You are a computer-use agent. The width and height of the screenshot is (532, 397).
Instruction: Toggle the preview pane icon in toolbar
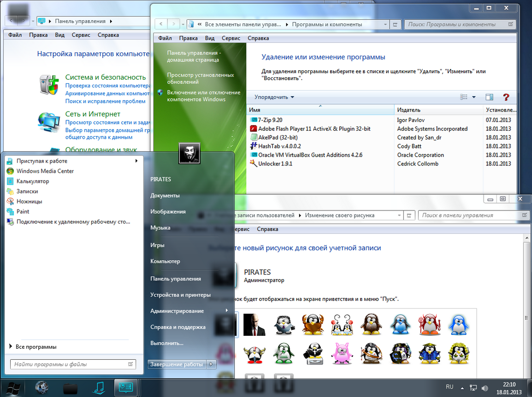(489, 97)
